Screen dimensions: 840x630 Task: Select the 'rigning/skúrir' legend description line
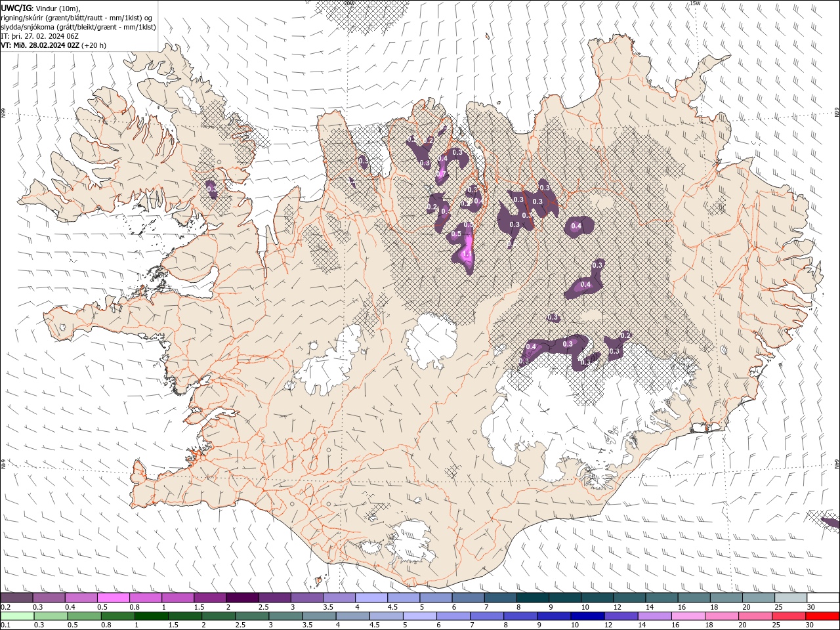pyautogui.click(x=77, y=17)
